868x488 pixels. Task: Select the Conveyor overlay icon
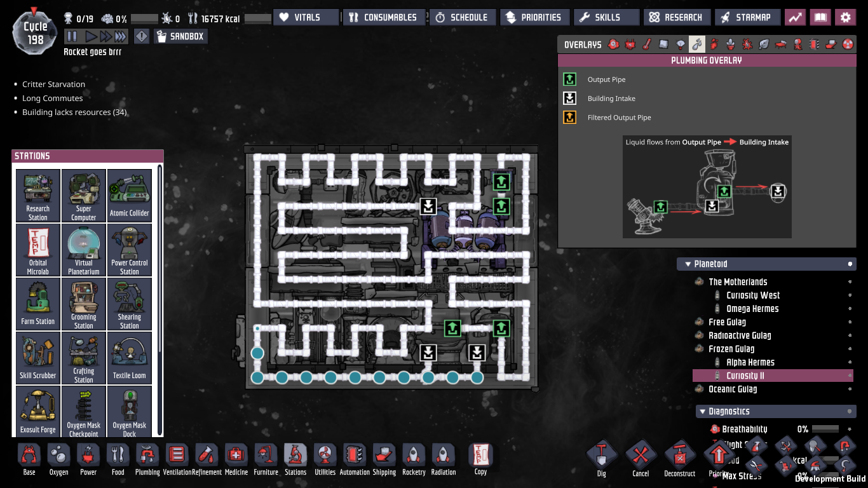(831, 44)
